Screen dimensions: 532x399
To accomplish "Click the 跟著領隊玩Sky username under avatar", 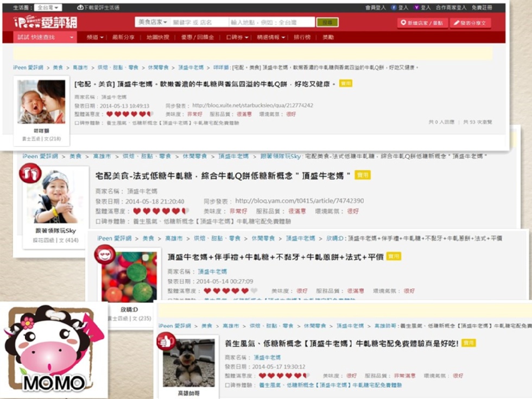I will click(x=55, y=231).
